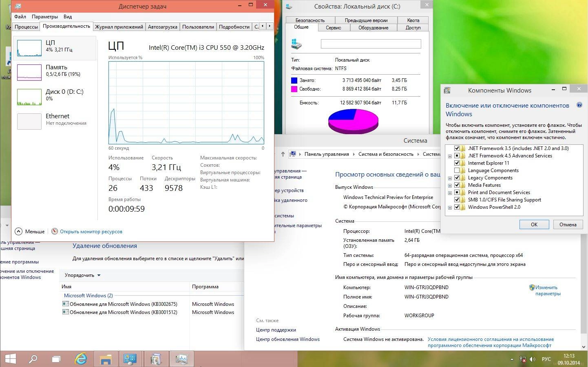This screenshot has height=367, width=588.
Task: Collapse the Microsoft Windows (2) group
Action: [x=88, y=296]
